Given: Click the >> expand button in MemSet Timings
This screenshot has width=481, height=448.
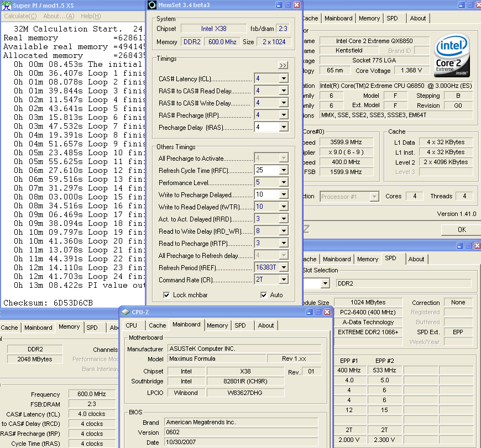Looking at the screenshot, I should pos(283,65).
